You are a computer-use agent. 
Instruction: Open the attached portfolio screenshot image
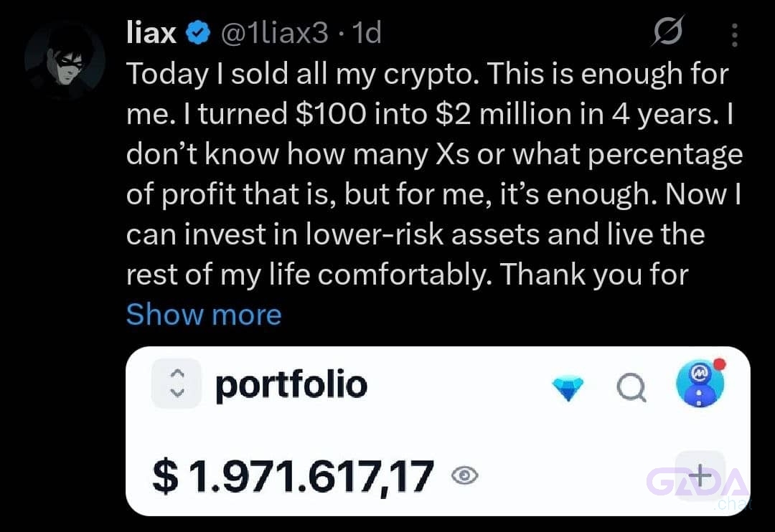tap(438, 431)
